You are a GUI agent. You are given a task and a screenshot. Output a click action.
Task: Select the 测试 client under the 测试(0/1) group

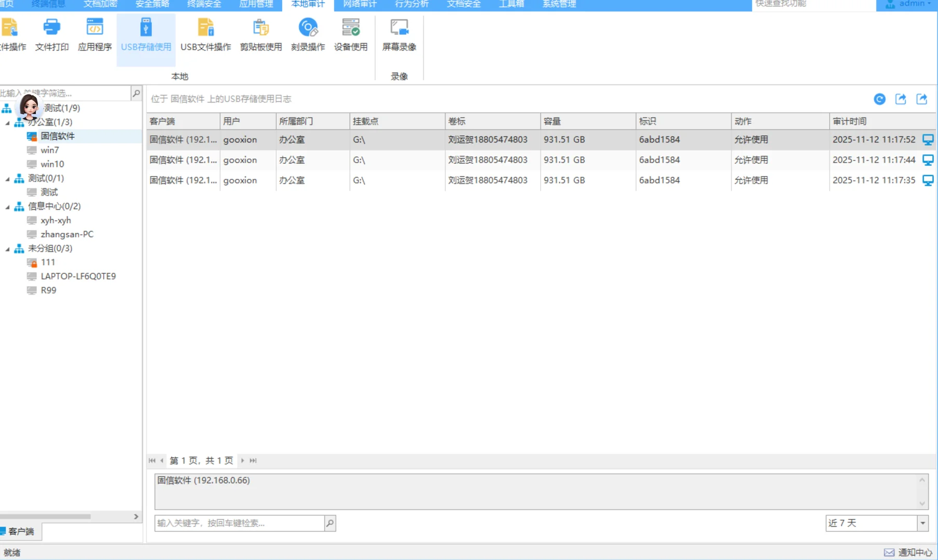[49, 192]
